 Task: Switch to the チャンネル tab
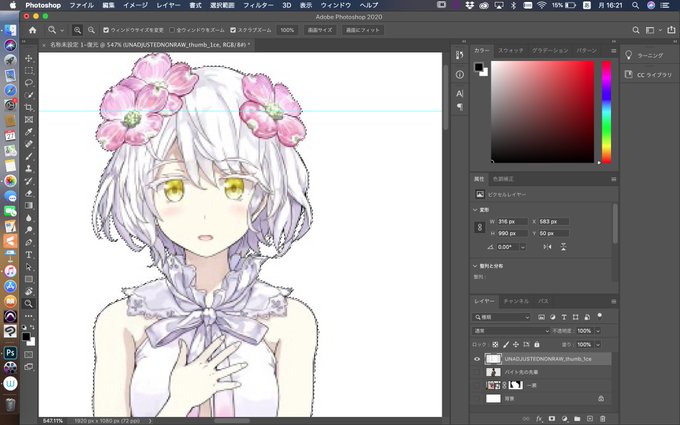coord(516,301)
